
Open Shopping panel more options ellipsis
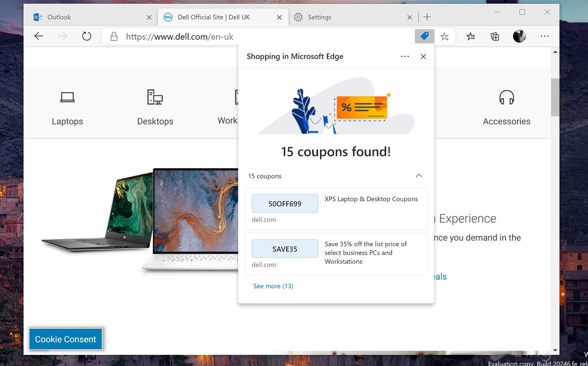click(x=405, y=56)
